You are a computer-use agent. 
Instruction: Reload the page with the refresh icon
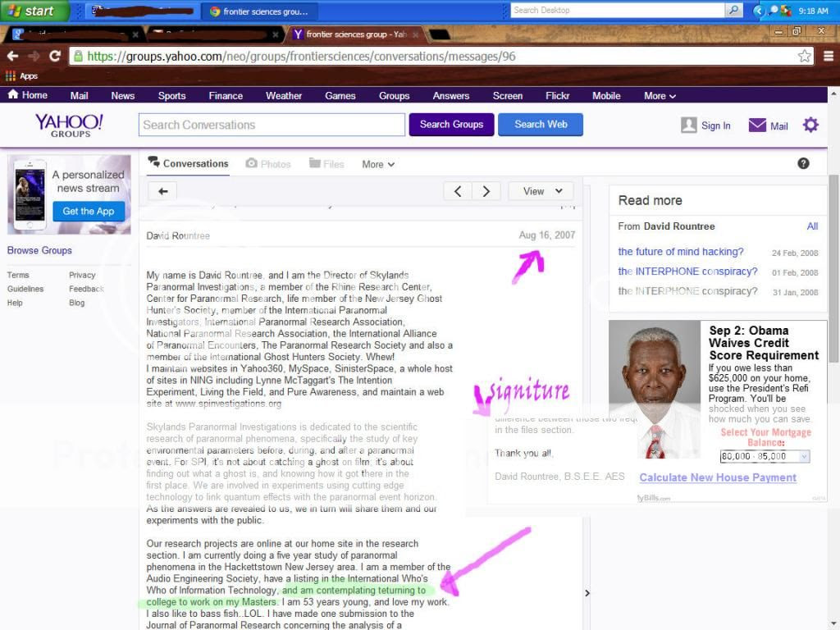pos(55,56)
